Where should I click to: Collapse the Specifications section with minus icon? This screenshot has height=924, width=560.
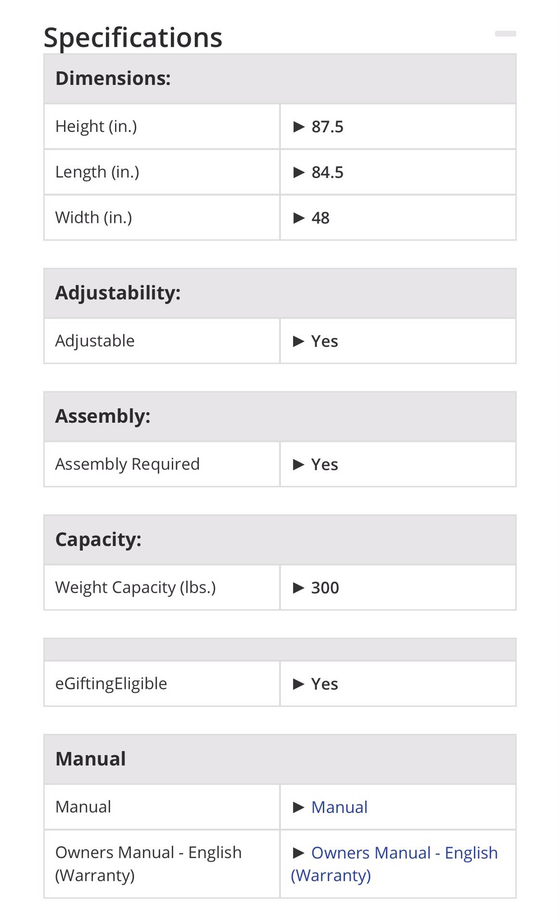point(505,34)
